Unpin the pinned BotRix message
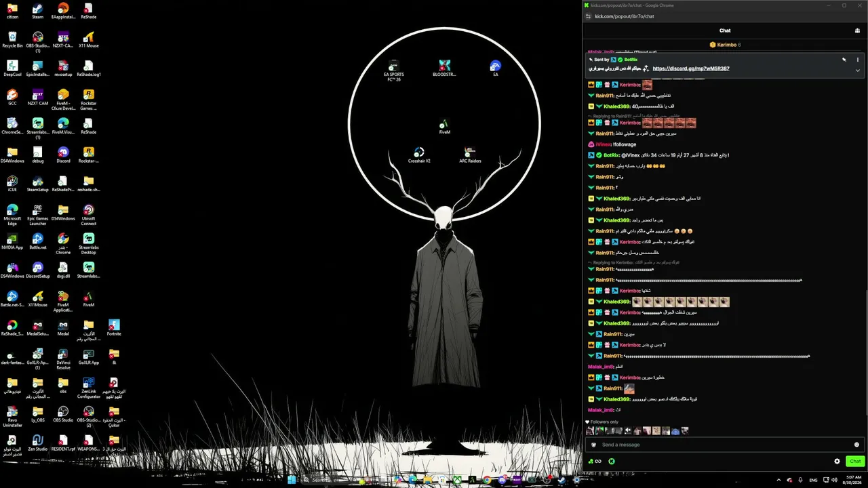 [844, 60]
